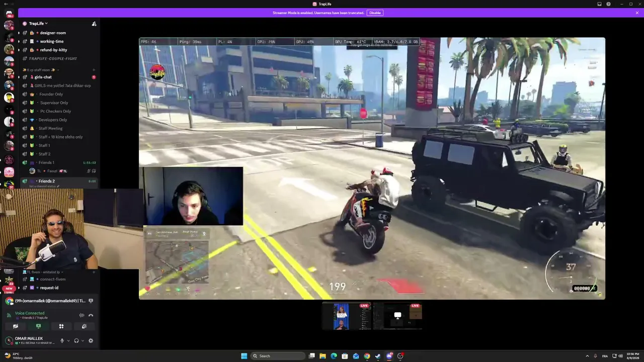Create channel in TL fivem whitelist ip category
Viewport: 644px width, 362px height.
tap(94, 272)
